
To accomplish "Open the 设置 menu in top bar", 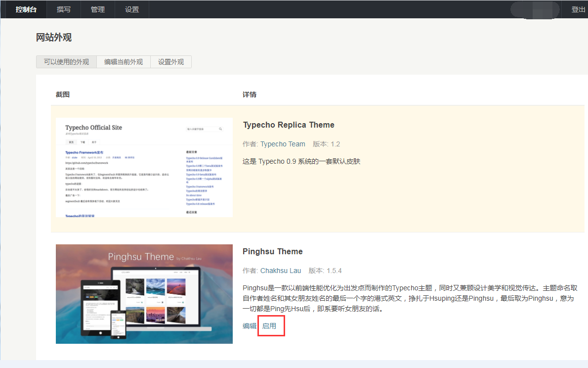I will (132, 9).
